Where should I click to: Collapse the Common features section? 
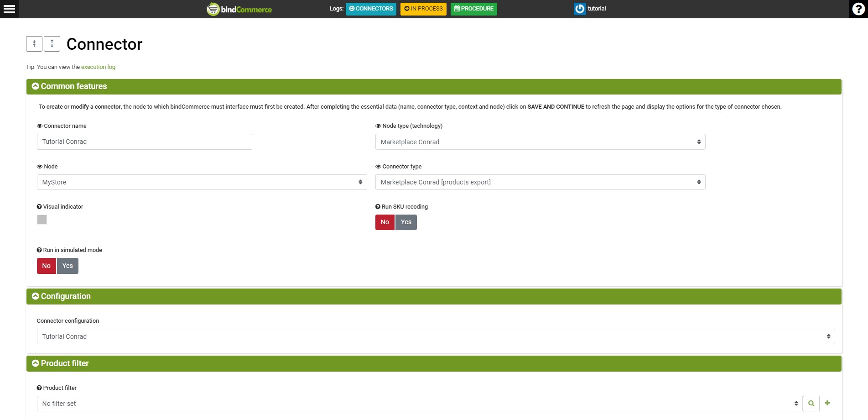point(434,87)
